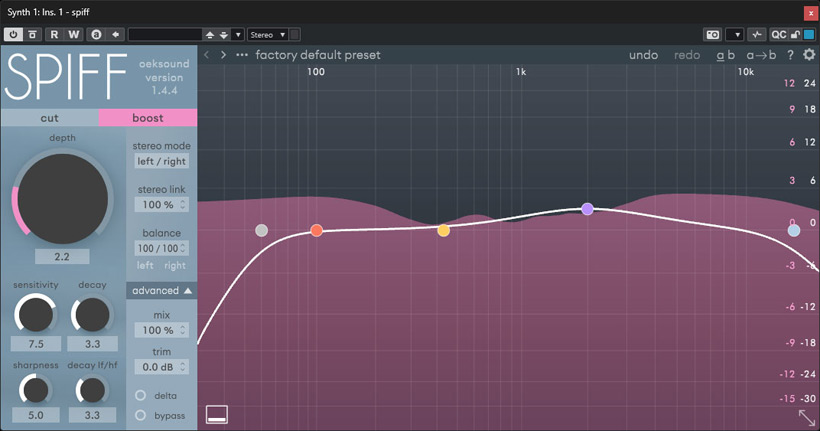The height and width of the screenshot is (431, 820).
Task: Click the A/B compare circle icon
Action: click(96, 35)
